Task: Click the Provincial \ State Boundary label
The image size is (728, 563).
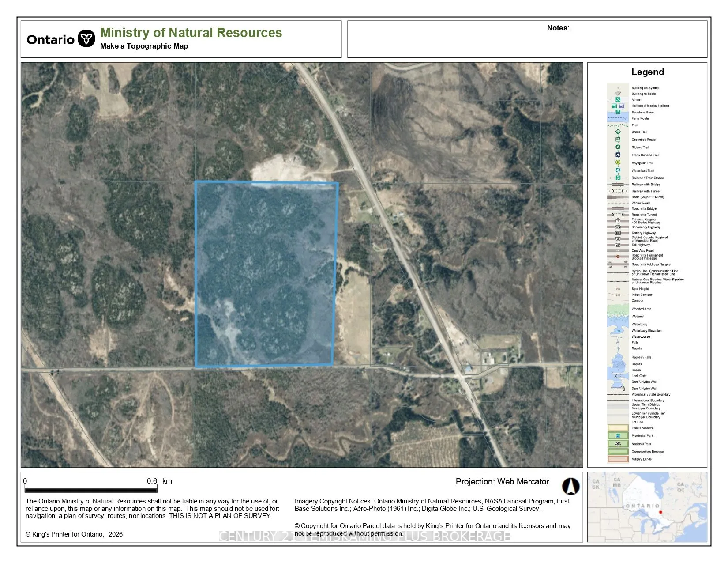Action: (651, 394)
